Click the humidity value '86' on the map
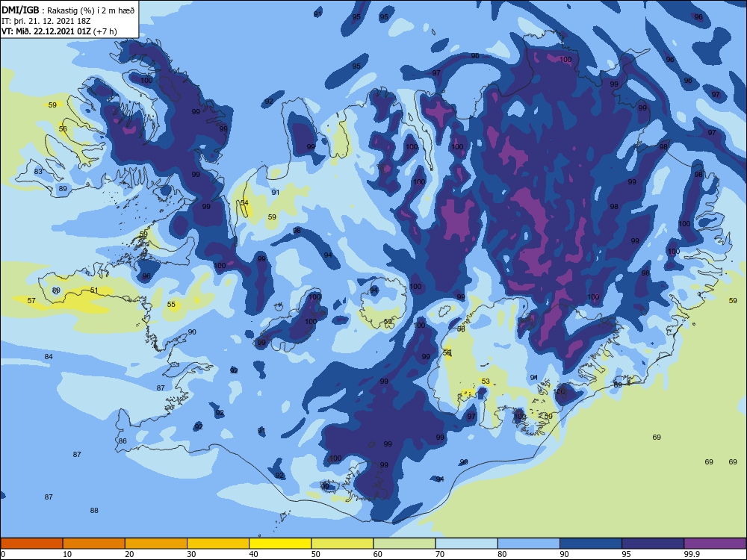The image size is (747, 560). [123, 441]
